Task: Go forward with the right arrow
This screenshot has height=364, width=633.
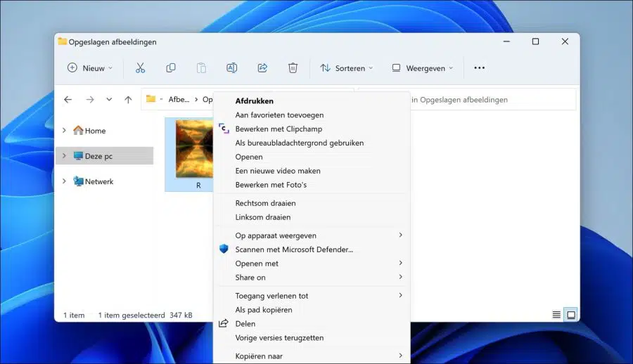Action: [x=90, y=99]
